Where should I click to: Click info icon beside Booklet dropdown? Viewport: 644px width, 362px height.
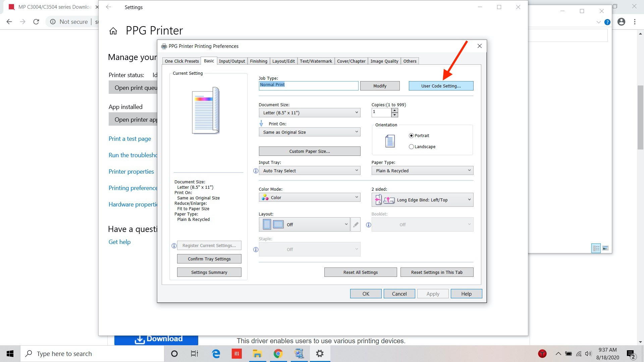[x=368, y=225]
